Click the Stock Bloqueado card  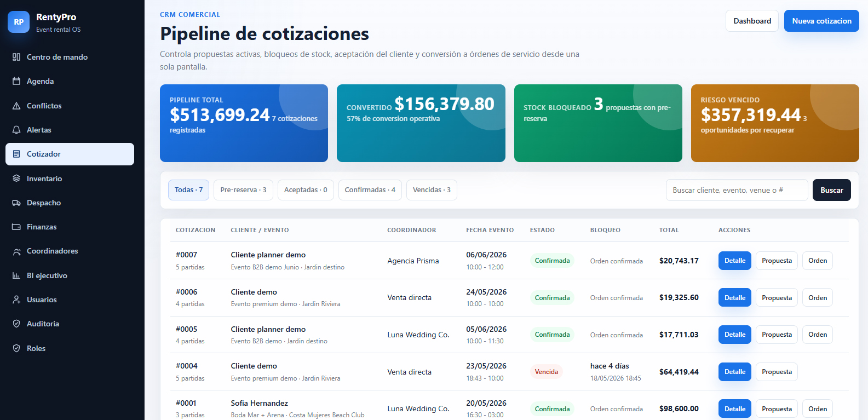coord(598,123)
